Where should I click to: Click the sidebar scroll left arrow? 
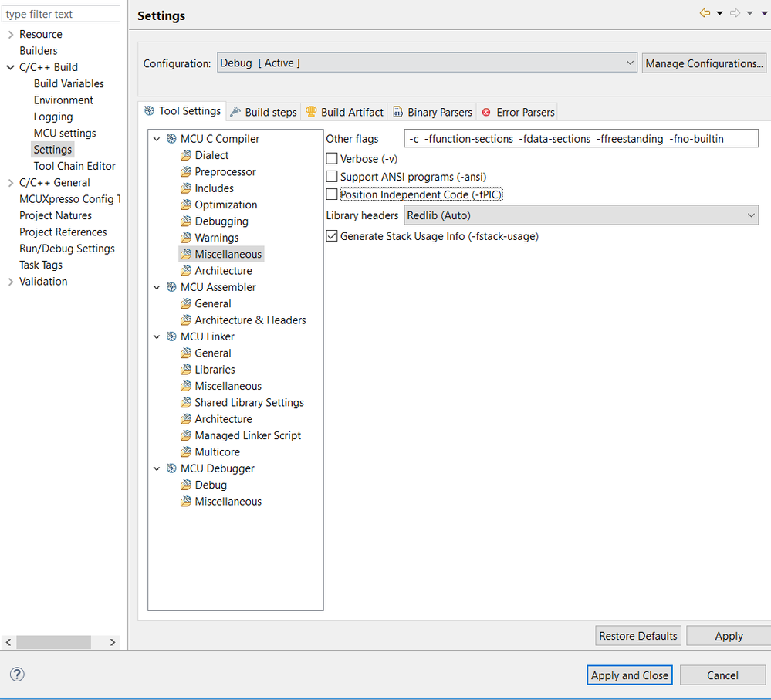click(x=8, y=642)
